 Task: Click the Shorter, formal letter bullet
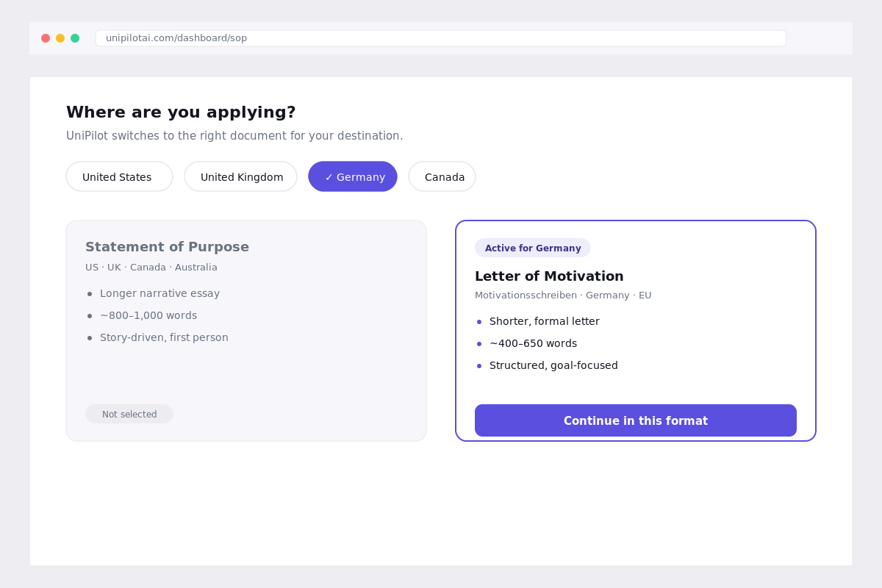click(545, 321)
